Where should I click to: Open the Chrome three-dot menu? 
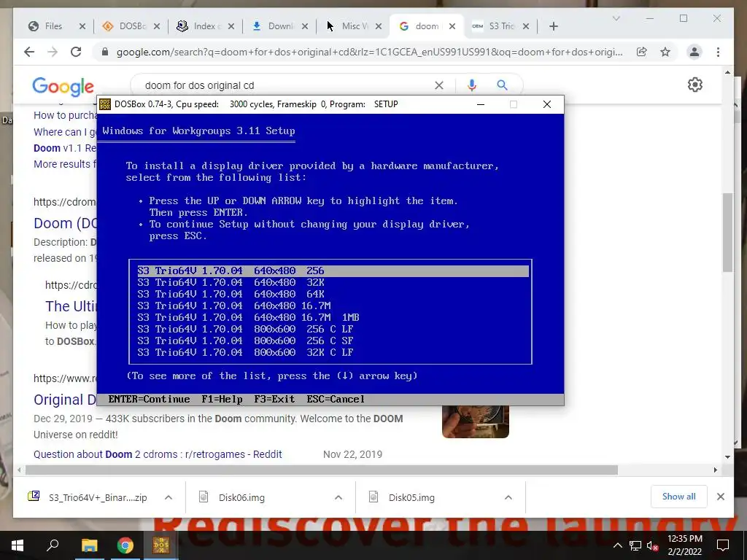718,52
